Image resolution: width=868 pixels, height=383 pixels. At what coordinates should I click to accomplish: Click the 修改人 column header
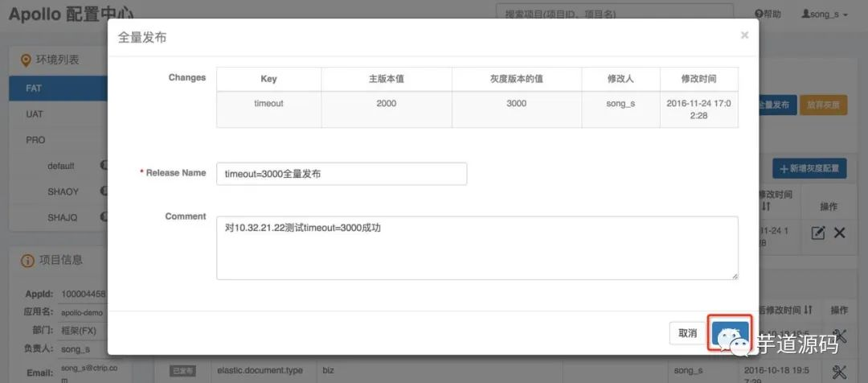620,80
